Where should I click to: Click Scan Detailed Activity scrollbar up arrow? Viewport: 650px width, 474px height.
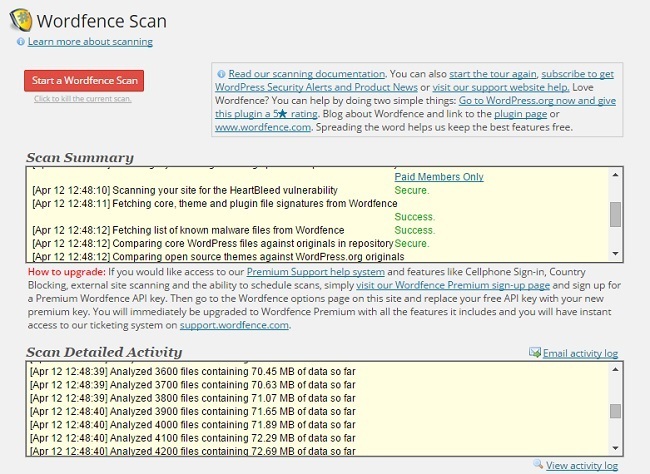pyautogui.click(x=616, y=369)
